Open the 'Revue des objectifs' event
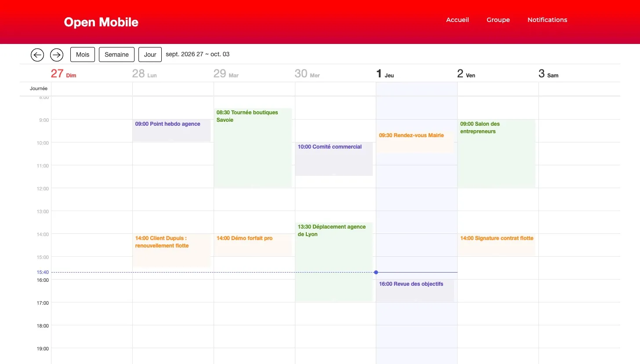This screenshot has width=640, height=364. coord(415,291)
